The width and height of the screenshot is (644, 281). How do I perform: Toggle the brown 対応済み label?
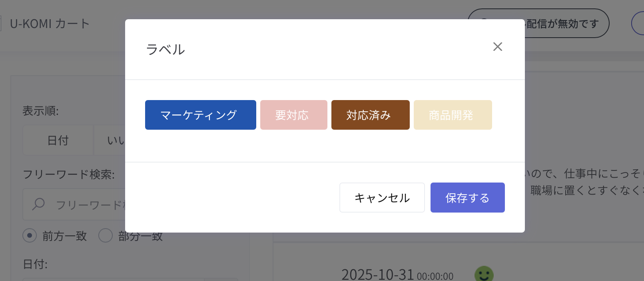[x=370, y=115]
